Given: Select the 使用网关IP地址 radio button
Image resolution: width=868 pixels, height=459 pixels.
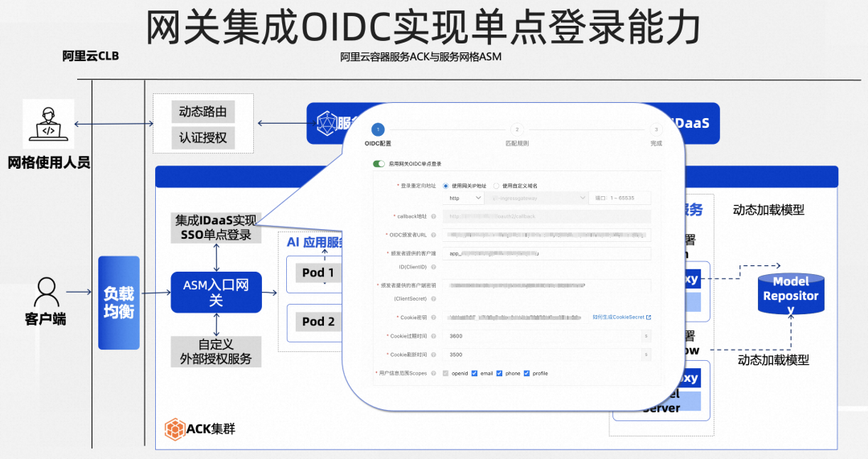Looking at the screenshot, I should (445, 186).
